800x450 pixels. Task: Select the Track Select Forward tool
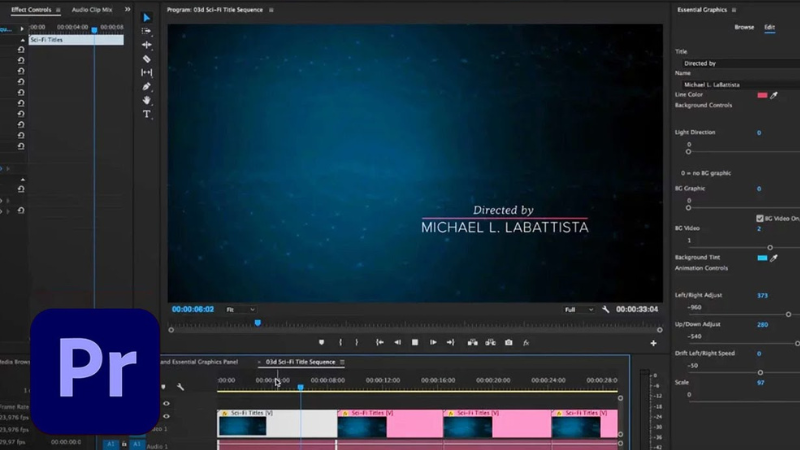click(146, 31)
